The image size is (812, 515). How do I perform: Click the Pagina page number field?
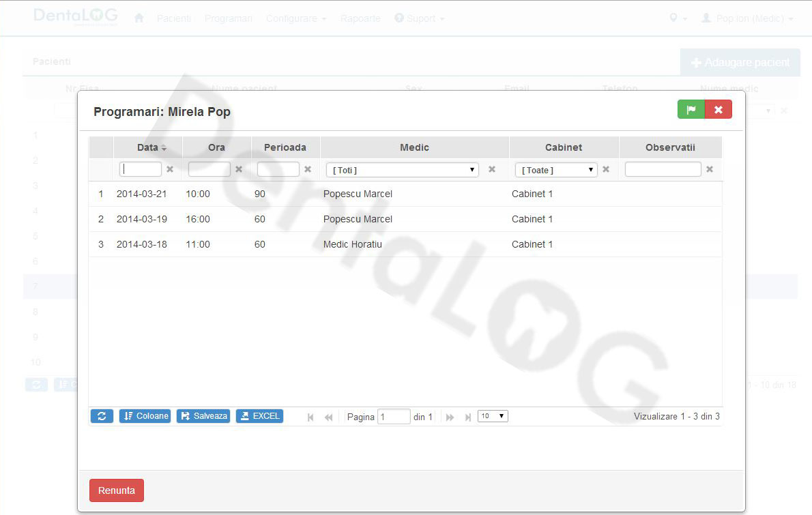click(394, 417)
